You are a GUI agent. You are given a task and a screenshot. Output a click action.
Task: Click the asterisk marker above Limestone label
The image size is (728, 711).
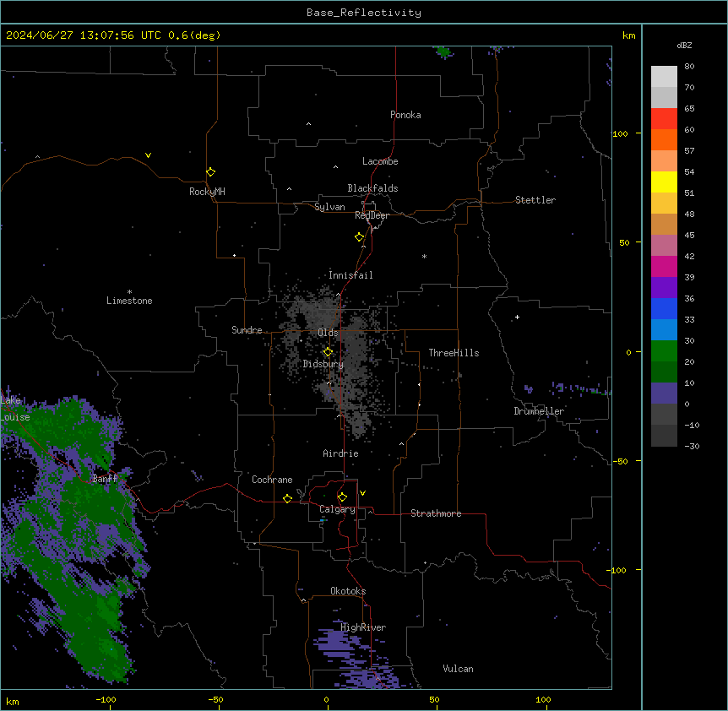pyautogui.click(x=129, y=292)
